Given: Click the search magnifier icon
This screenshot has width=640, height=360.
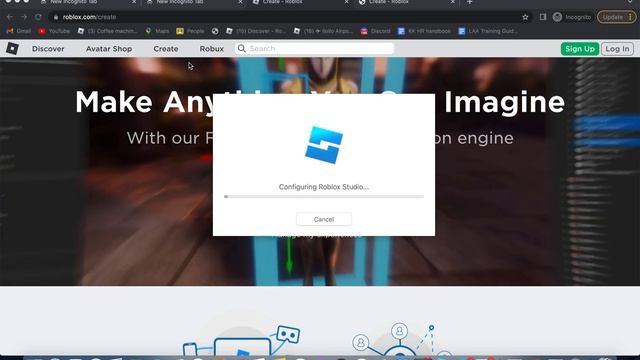Looking at the screenshot, I should tap(242, 49).
